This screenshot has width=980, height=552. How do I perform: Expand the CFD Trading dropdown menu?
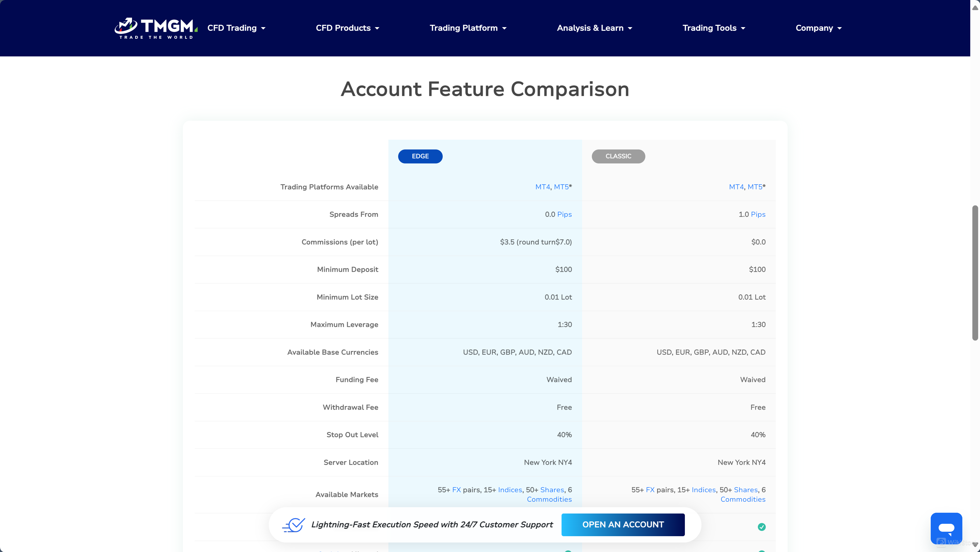236,28
